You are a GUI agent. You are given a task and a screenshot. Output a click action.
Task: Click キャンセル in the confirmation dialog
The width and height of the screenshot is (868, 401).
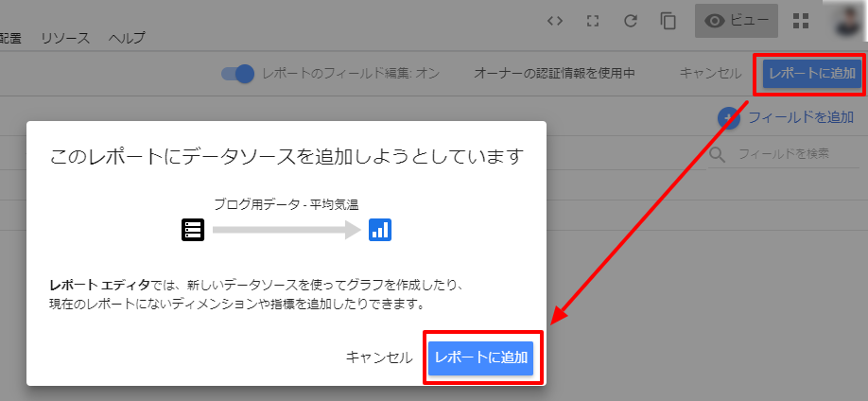pyautogui.click(x=378, y=357)
